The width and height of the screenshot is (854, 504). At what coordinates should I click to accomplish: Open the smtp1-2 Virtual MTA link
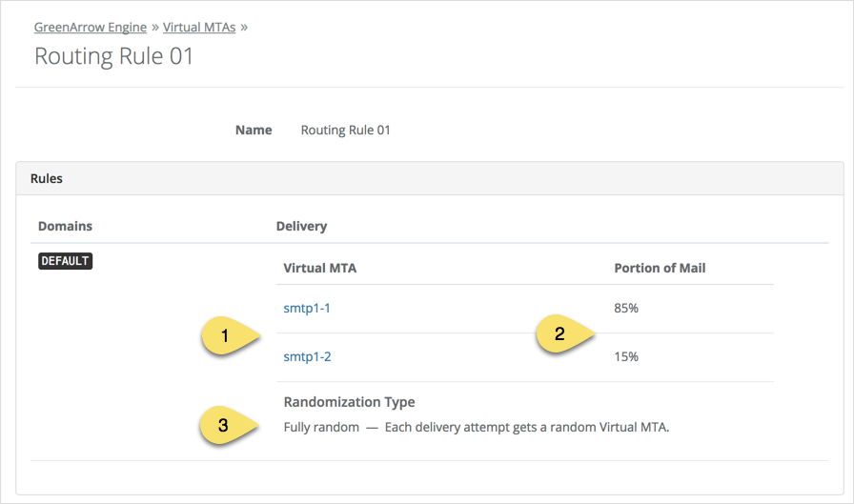pos(307,357)
